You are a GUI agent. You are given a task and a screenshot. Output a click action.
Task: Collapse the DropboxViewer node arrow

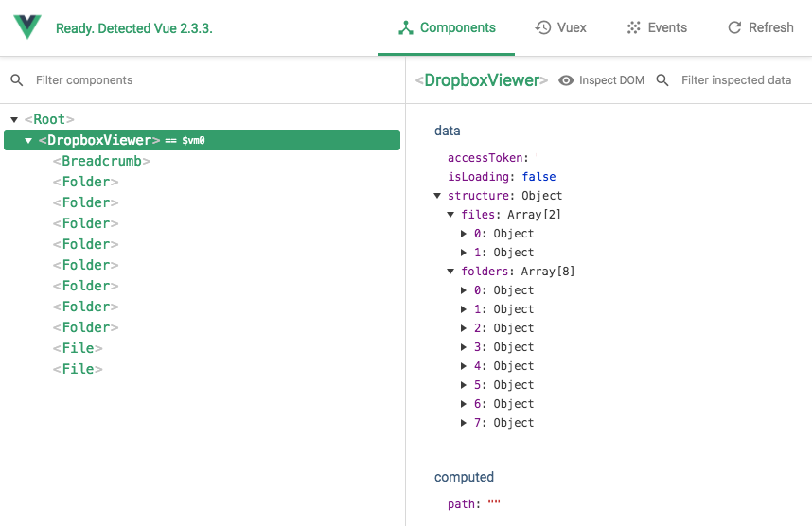[x=28, y=140]
